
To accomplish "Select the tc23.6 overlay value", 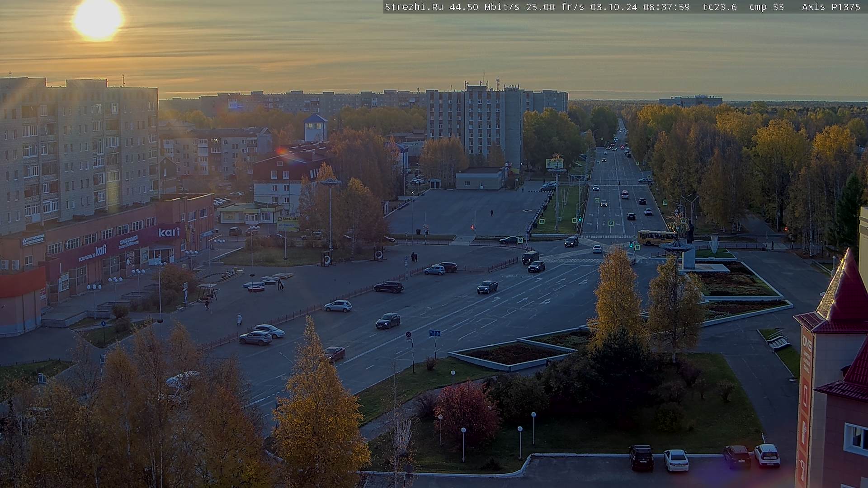I will pyautogui.click(x=720, y=7).
